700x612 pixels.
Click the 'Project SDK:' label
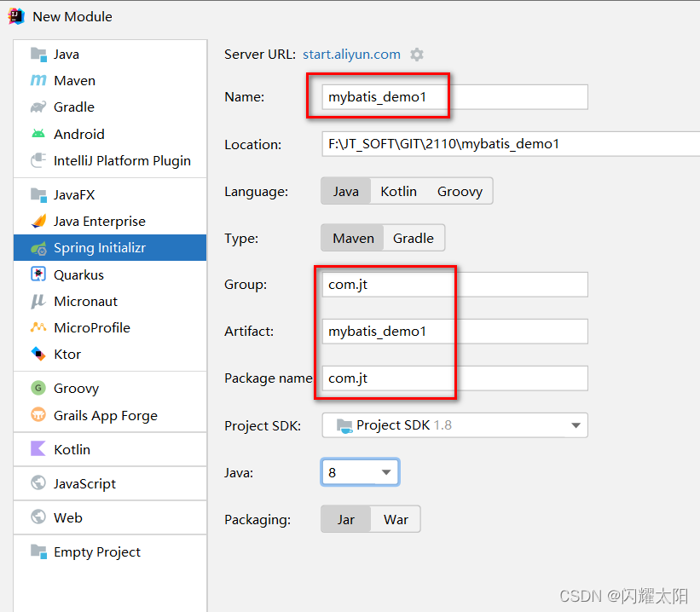(x=263, y=426)
